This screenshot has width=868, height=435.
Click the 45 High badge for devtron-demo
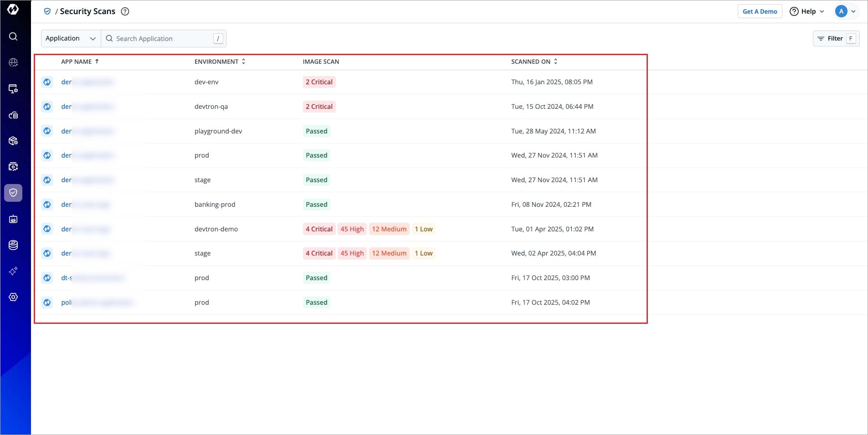(x=352, y=229)
